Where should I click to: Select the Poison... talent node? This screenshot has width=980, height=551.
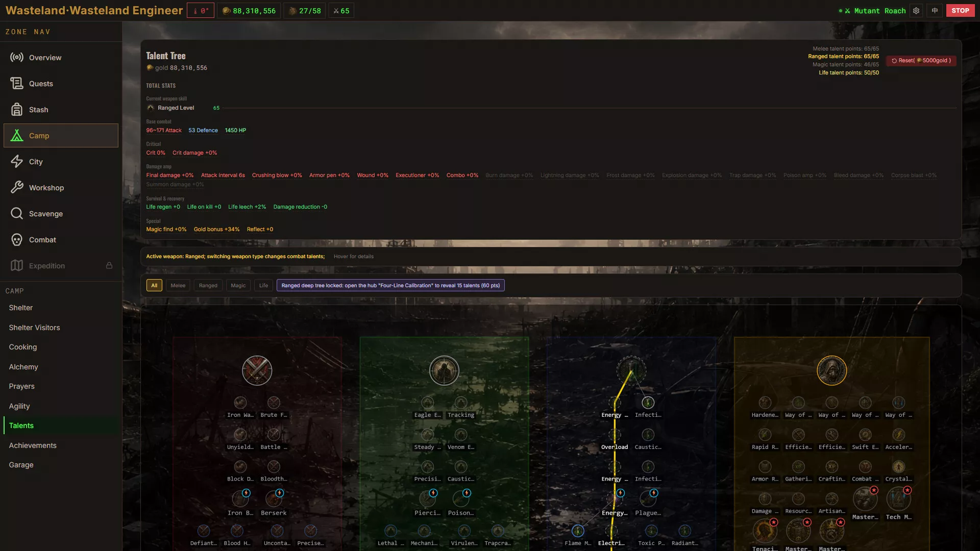461,498
